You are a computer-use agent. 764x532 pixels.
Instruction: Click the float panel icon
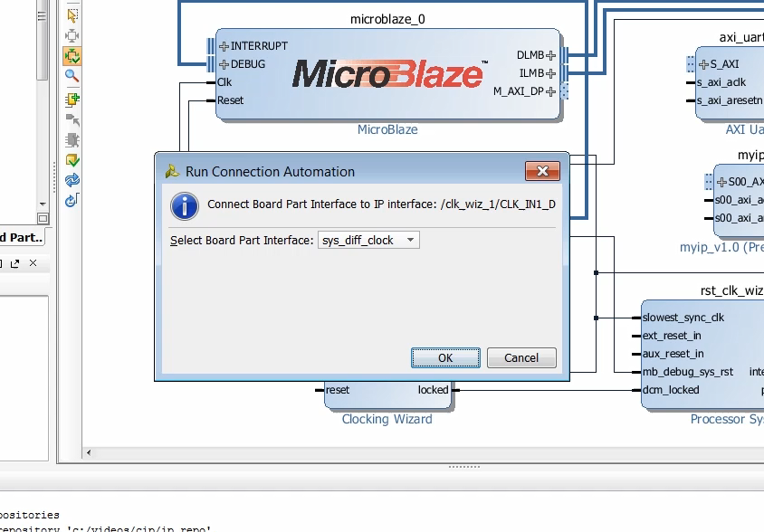click(16, 263)
